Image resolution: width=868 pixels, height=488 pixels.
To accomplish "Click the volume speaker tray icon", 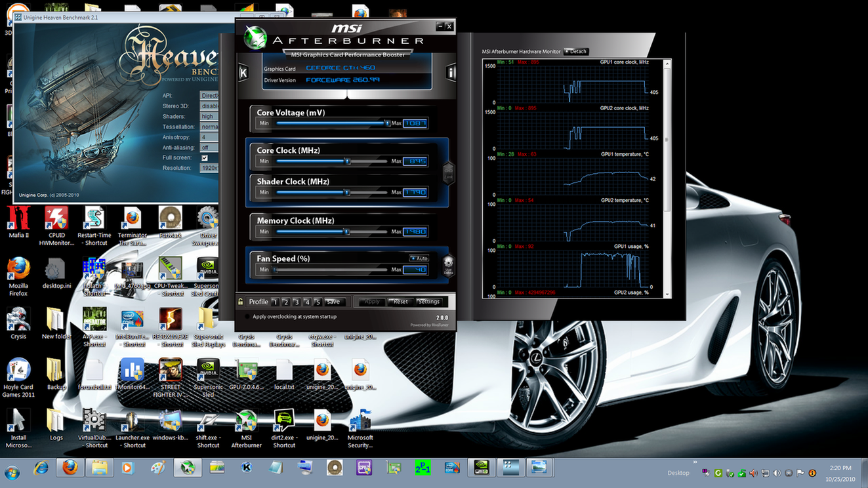I will click(777, 473).
